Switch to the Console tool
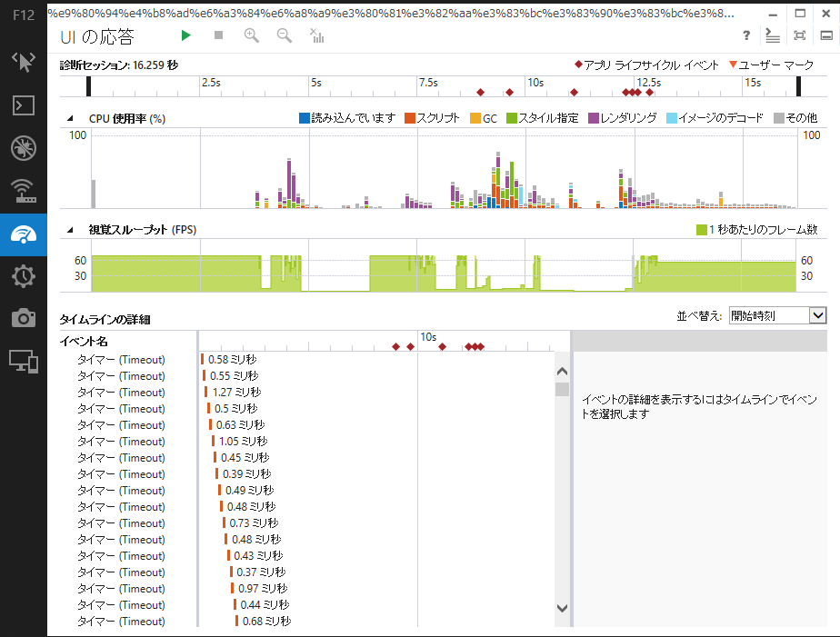Screen dimensions: 840x637 (24, 105)
